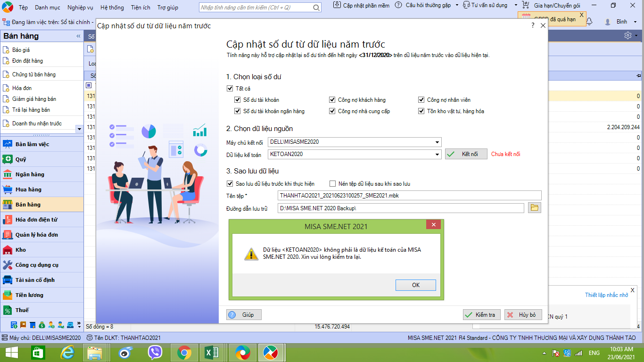Go to Quỹ module
The image size is (644, 362).
coord(42,159)
